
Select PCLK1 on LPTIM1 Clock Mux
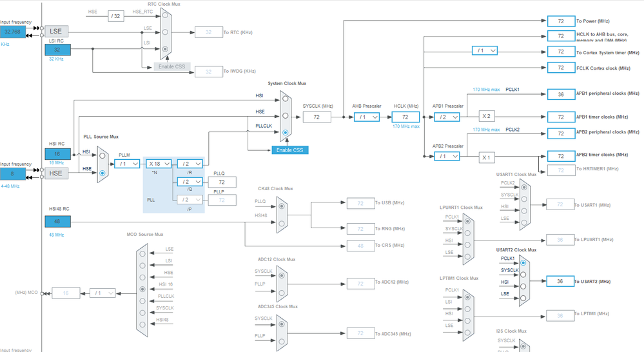click(x=467, y=297)
